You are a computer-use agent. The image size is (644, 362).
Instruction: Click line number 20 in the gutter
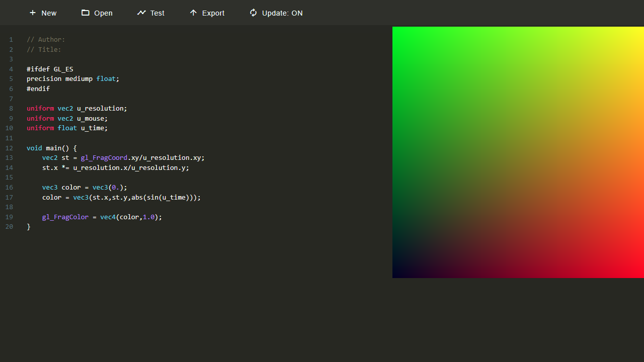point(9,227)
